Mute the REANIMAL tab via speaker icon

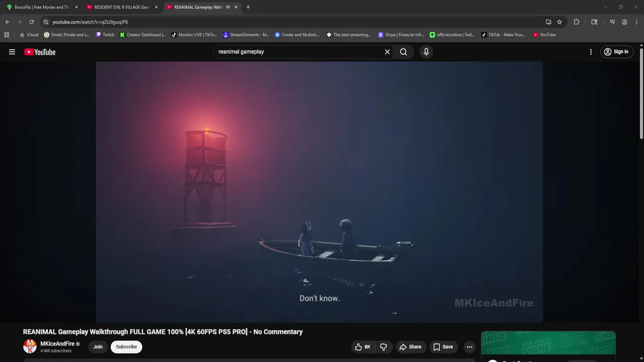pos(228,7)
